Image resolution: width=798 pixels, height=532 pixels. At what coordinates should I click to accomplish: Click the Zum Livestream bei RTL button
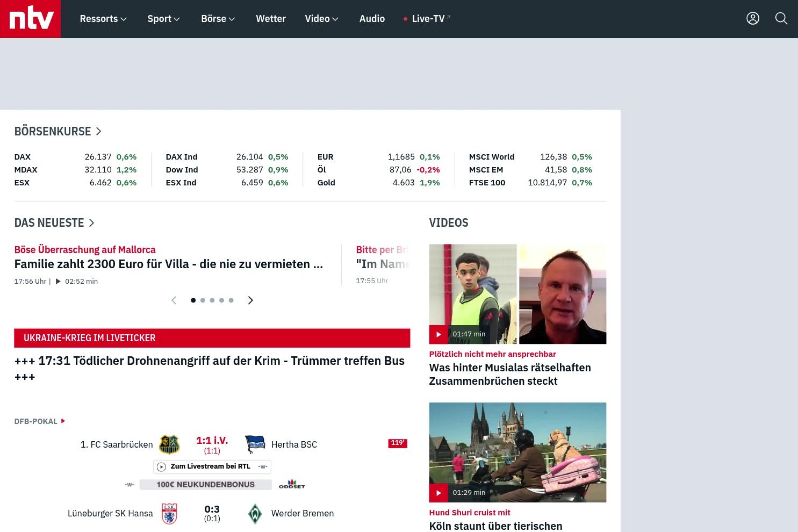tap(212, 467)
